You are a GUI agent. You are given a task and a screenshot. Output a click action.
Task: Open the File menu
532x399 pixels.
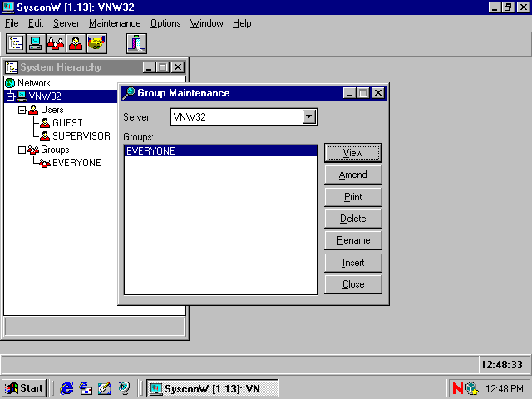point(12,23)
